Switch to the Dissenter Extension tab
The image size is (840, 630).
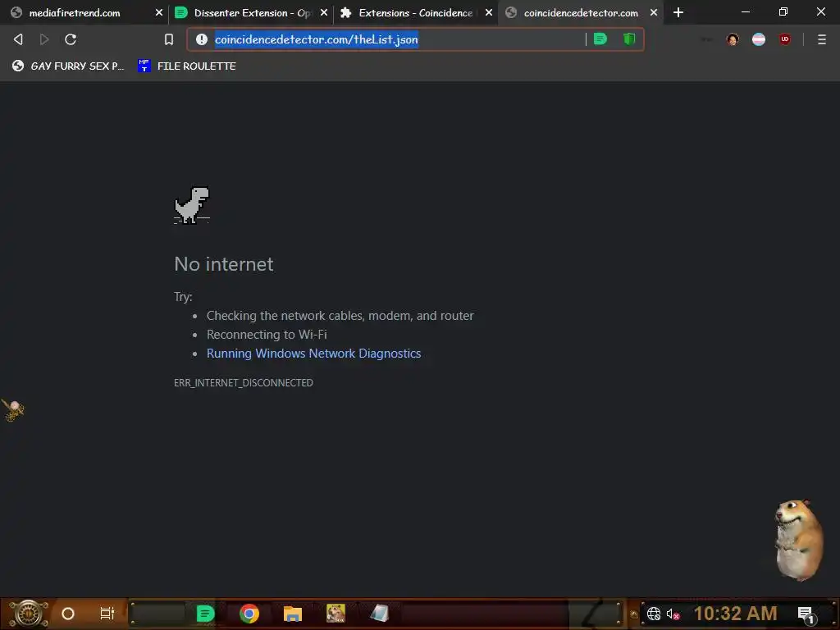[x=252, y=13]
